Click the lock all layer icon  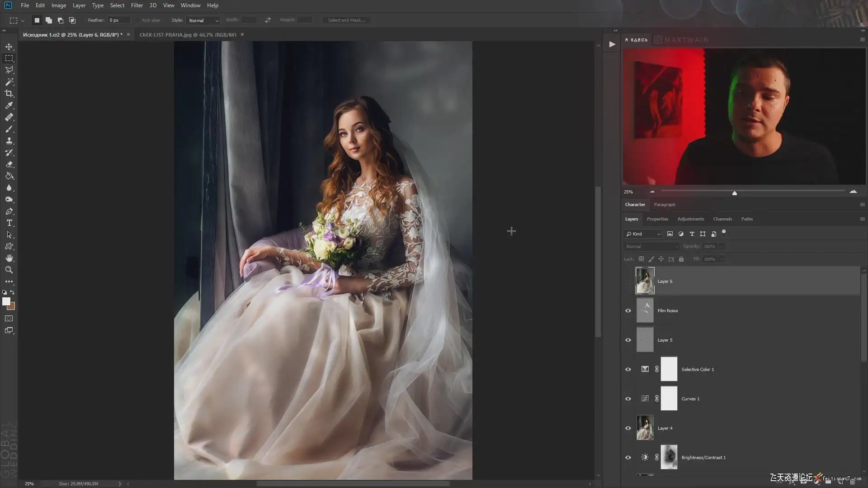(681, 259)
